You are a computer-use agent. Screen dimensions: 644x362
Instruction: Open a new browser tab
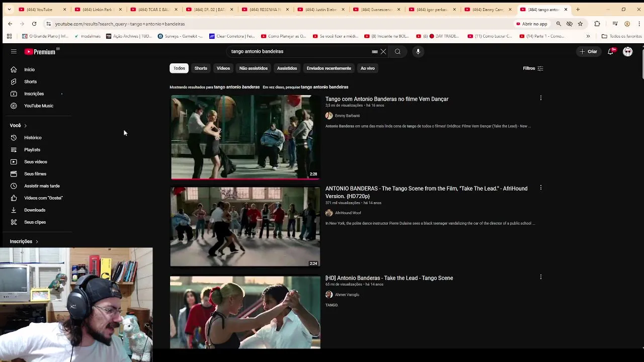578,9
